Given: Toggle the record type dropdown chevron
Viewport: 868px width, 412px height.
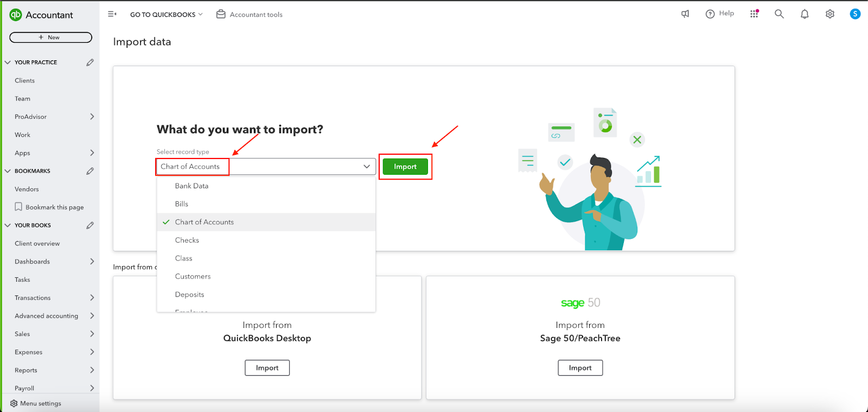Looking at the screenshot, I should click(x=367, y=167).
